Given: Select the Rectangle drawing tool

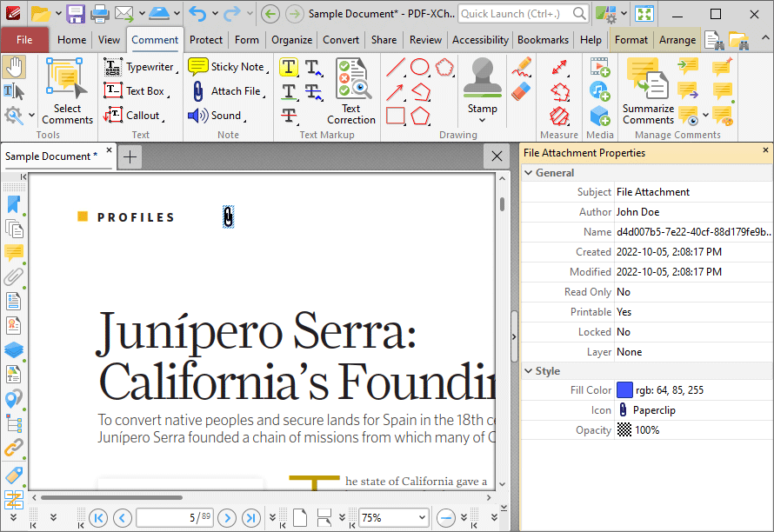Looking at the screenshot, I should (x=396, y=116).
